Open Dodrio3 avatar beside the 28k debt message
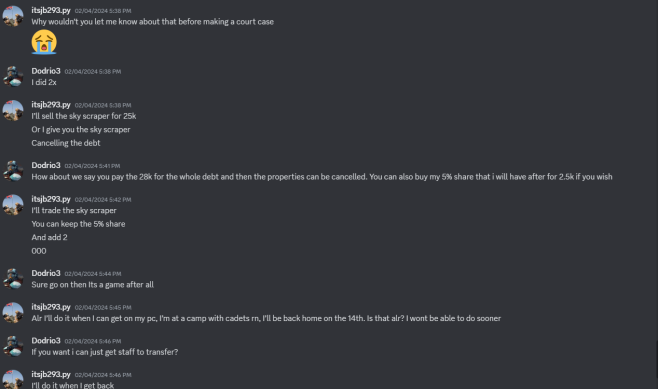 point(13,171)
